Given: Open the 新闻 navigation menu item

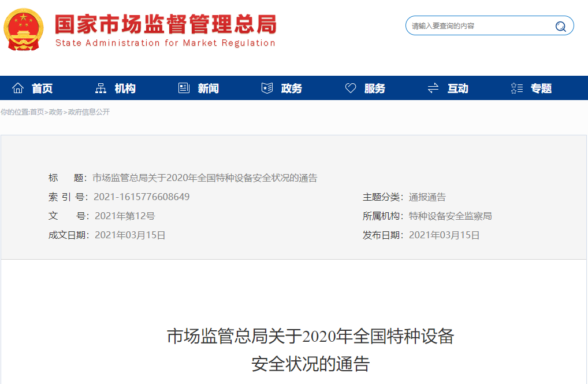Looking at the screenshot, I should tap(208, 88).
